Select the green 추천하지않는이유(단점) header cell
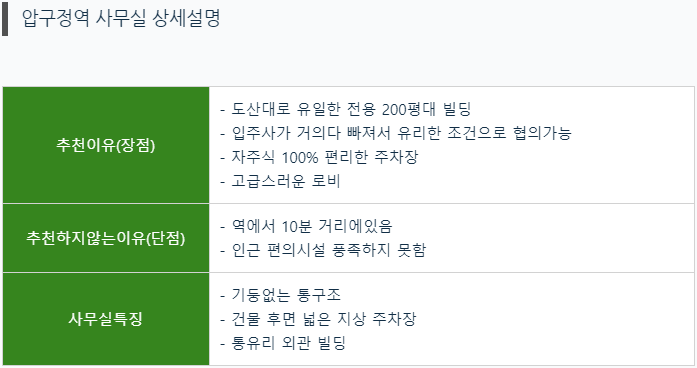The height and width of the screenshot is (368, 697). click(106, 238)
